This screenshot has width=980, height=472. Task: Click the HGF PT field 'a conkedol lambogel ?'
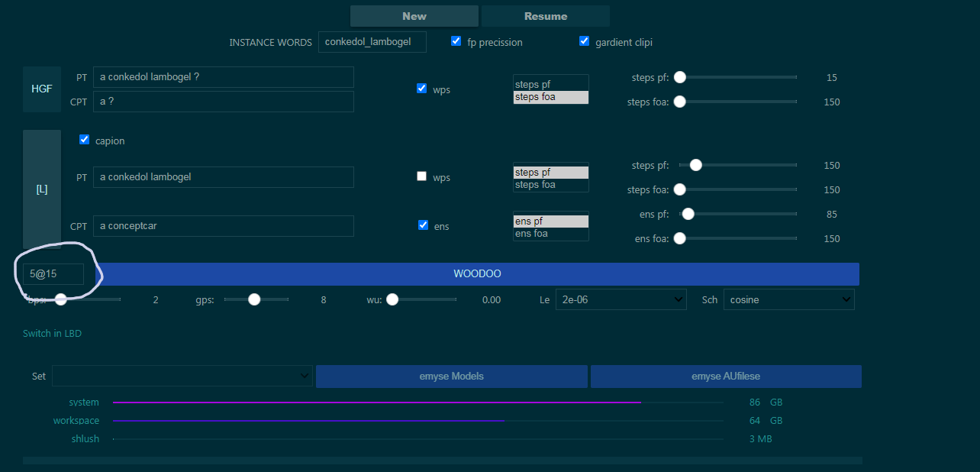pyautogui.click(x=224, y=77)
